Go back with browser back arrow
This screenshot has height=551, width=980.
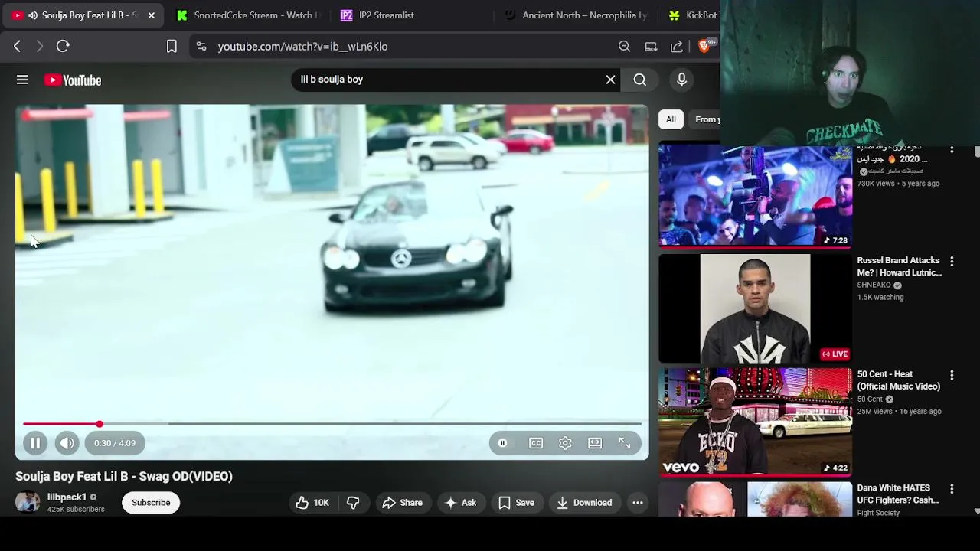tap(17, 47)
